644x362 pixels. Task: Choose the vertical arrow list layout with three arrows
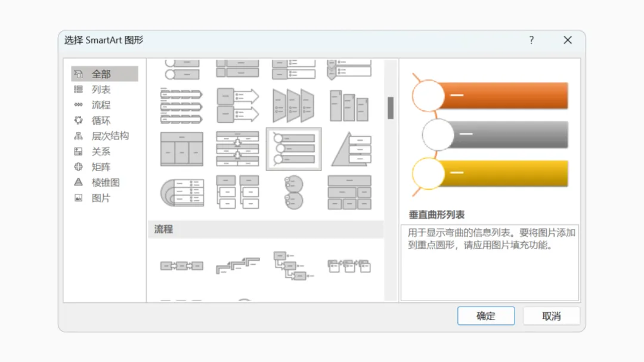pyautogui.click(x=181, y=106)
